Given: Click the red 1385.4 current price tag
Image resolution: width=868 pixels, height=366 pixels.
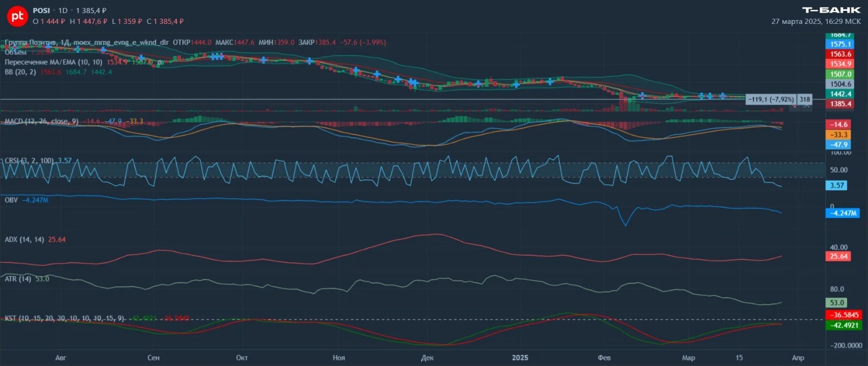Looking at the screenshot, I should click(x=840, y=104).
